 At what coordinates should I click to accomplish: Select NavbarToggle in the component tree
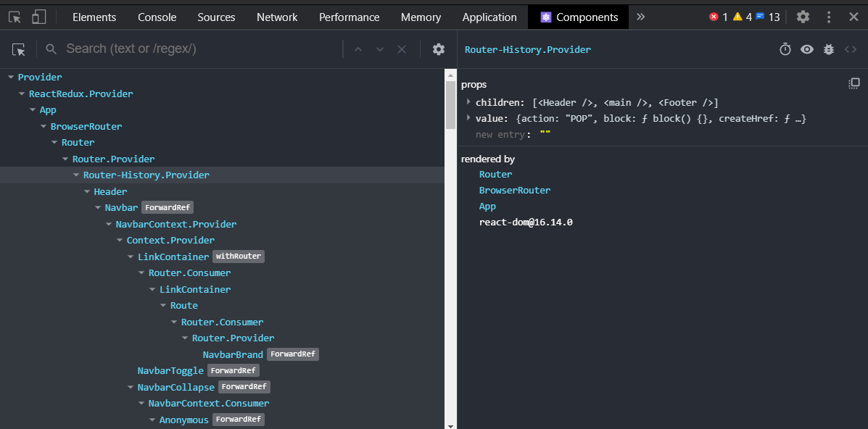[170, 371]
